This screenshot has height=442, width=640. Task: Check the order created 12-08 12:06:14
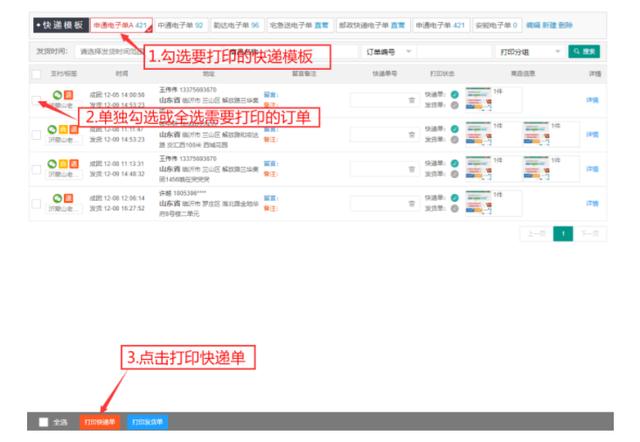click(x=36, y=204)
